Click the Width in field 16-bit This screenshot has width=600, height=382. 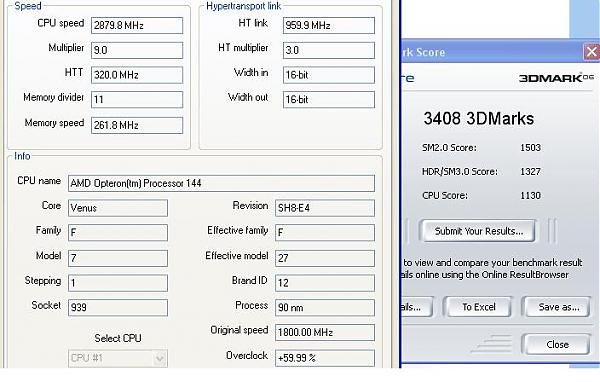(x=329, y=75)
